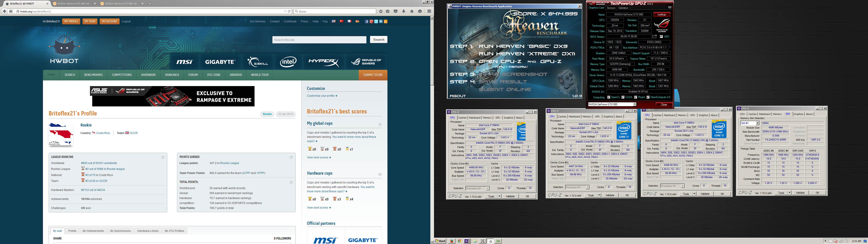
Task: Click the browser scrollbar down arrow
Action: click(x=432, y=242)
